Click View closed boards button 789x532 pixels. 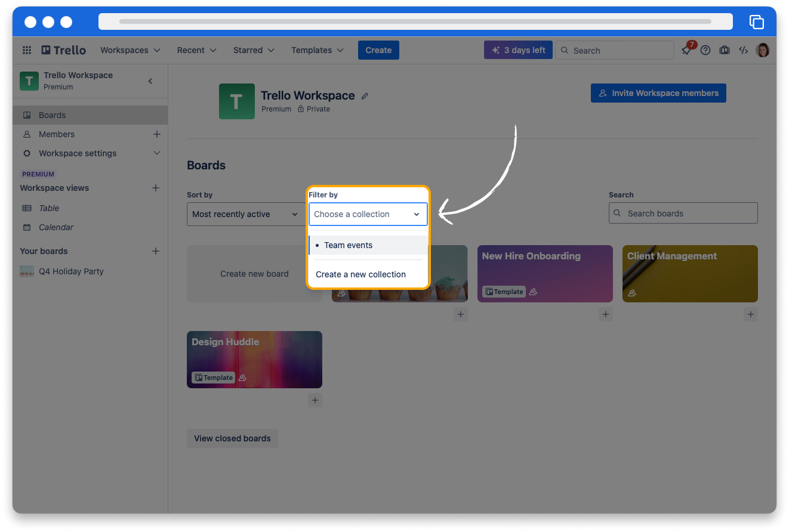coord(232,438)
